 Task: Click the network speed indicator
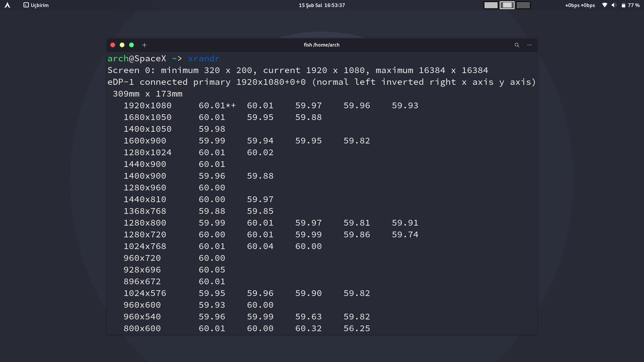[x=580, y=5]
